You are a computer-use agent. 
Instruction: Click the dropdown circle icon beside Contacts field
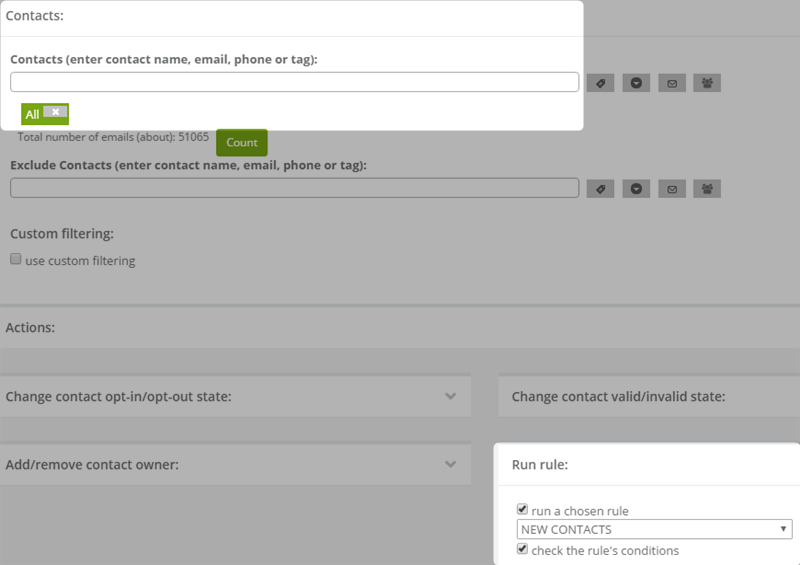click(636, 83)
